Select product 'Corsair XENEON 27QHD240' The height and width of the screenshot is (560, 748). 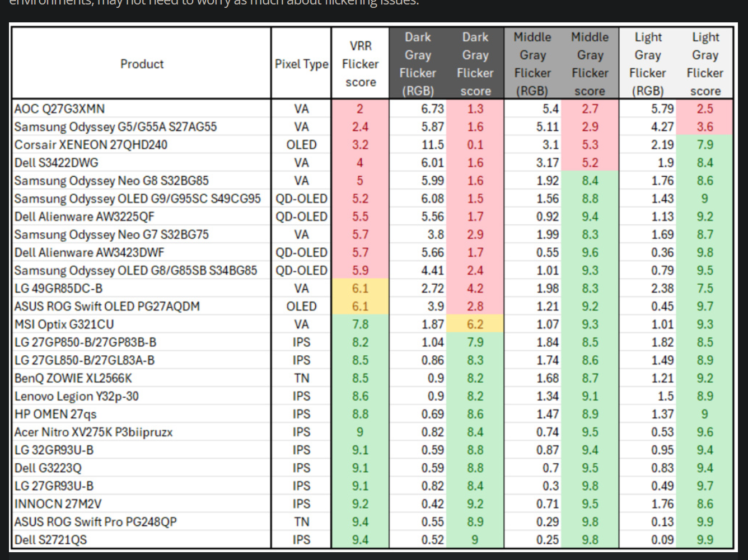91,144
